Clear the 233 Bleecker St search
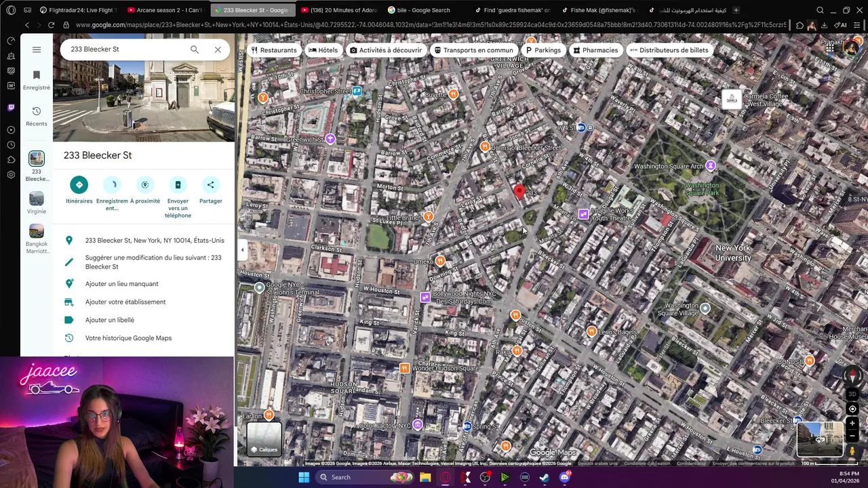This screenshot has height=488, width=868. coord(218,49)
